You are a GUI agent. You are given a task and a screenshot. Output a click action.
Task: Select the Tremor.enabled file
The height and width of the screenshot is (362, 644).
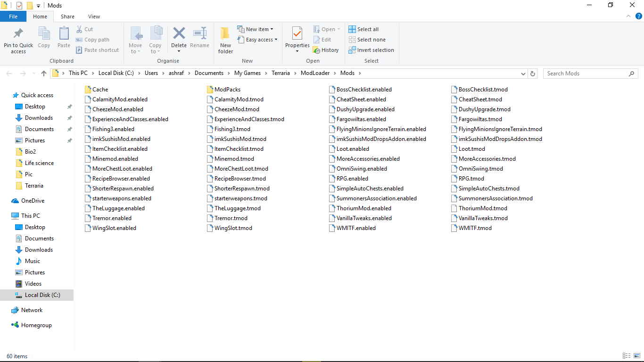[108, 218]
